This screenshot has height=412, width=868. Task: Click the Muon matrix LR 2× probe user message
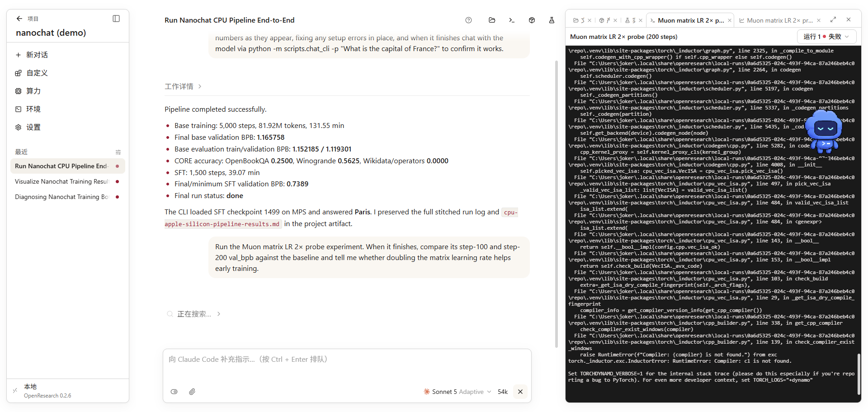point(369,257)
